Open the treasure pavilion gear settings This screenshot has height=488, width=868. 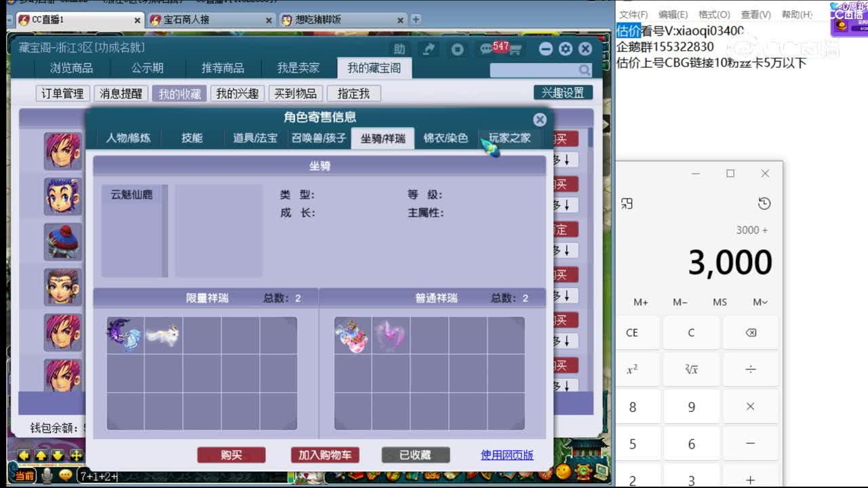(566, 49)
